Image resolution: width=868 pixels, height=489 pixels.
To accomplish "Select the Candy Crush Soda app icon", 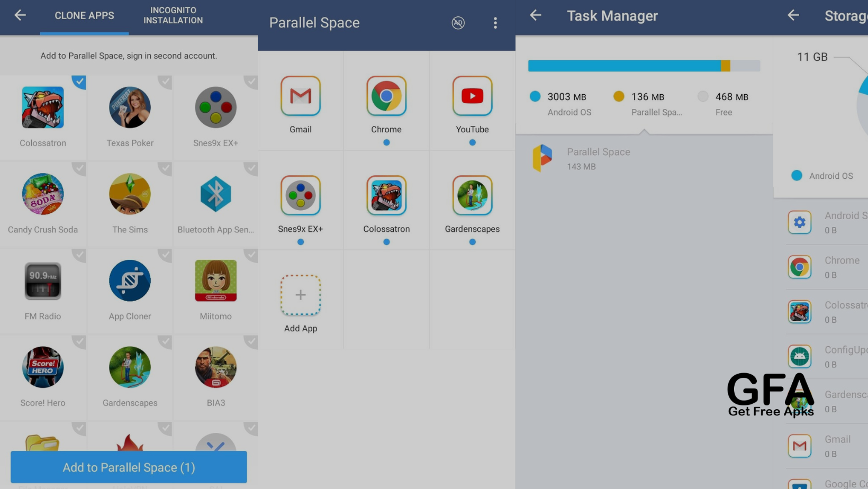I will tap(43, 194).
